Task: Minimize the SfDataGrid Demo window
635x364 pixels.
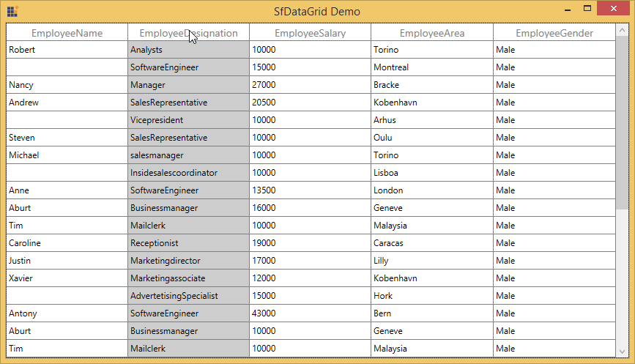Action: (x=568, y=9)
